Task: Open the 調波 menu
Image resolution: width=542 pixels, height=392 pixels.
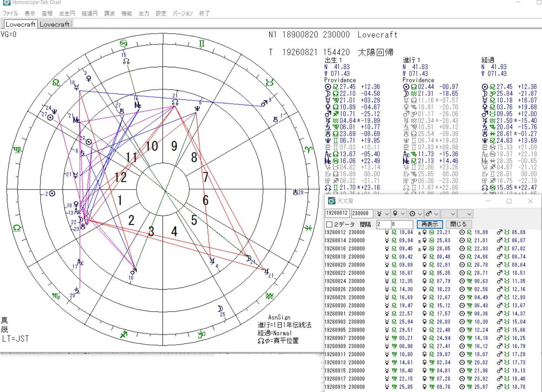Action: pyautogui.click(x=109, y=13)
